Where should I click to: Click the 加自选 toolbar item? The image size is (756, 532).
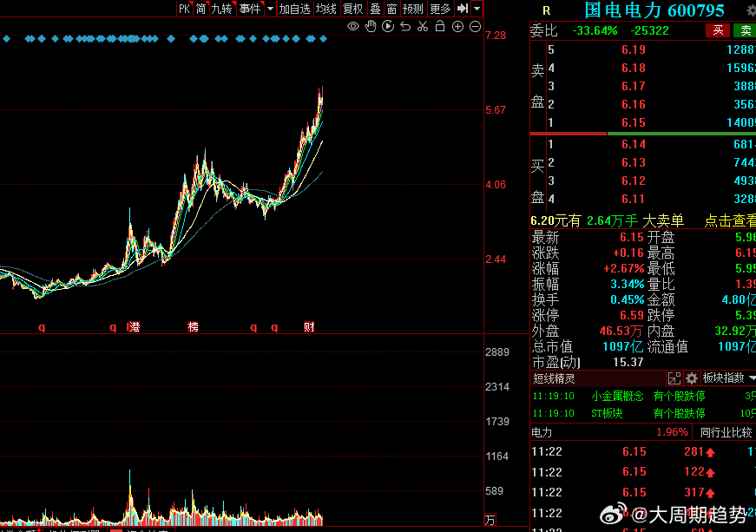coord(294,9)
